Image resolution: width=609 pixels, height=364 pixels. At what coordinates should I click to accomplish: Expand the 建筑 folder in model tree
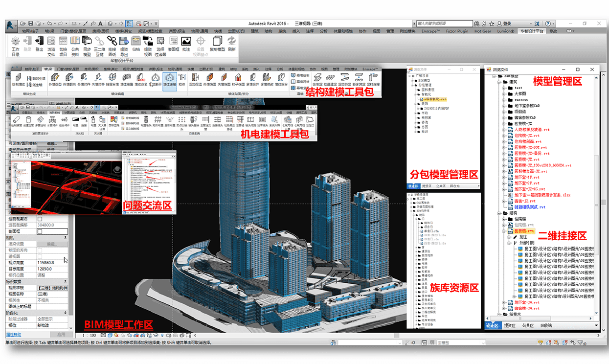[x=499, y=82]
